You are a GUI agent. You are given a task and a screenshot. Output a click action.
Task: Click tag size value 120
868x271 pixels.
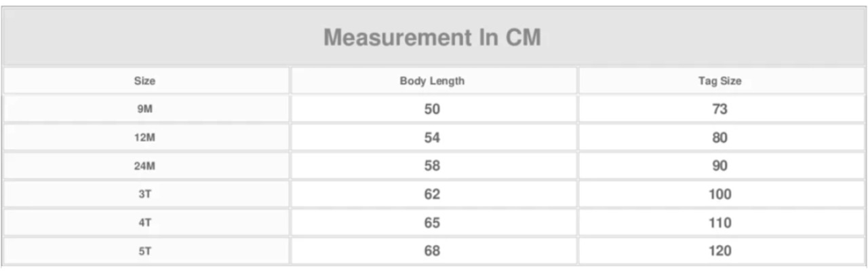719,251
